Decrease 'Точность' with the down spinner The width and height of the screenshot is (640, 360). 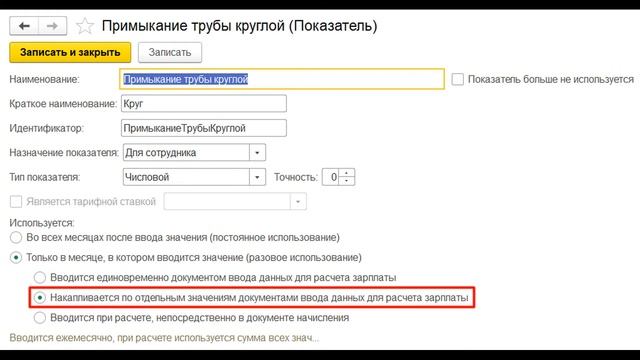347,181
